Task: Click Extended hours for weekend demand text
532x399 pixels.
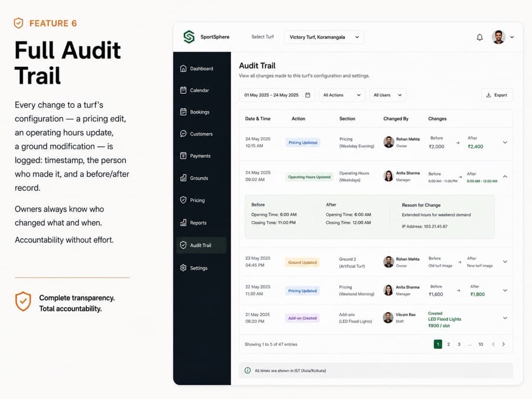Action: (x=436, y=215)
